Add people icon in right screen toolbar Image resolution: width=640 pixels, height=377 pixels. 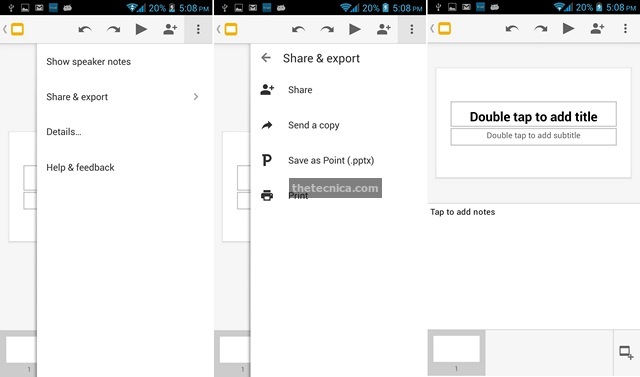[x=597, y=28]
